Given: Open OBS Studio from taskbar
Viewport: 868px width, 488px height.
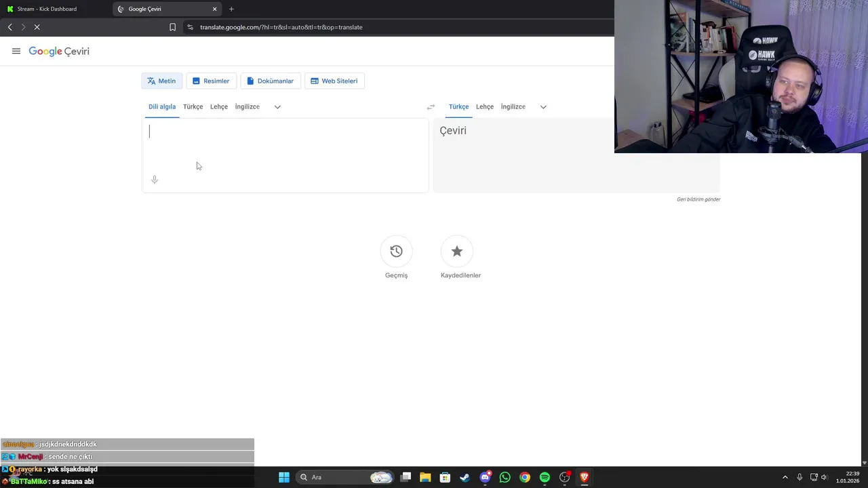Looking at the screenshot, I should [x=564, y=477].
